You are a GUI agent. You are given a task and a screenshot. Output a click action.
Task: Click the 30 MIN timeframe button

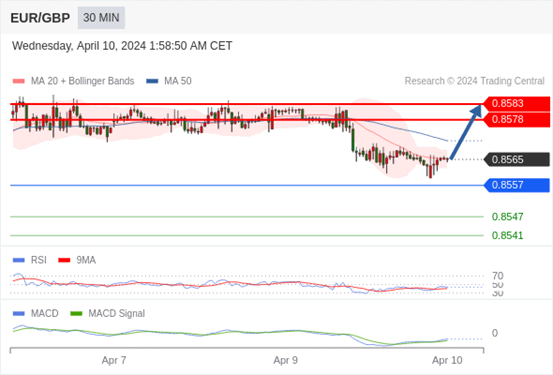click(101, 18)
